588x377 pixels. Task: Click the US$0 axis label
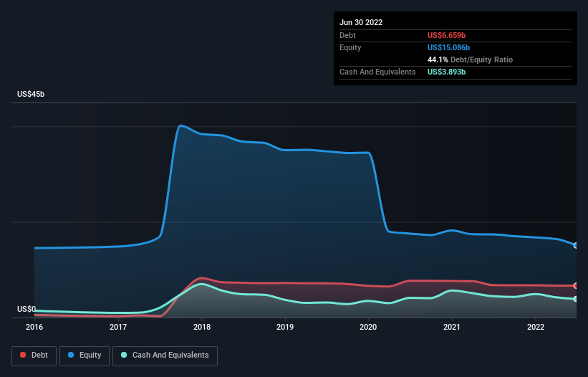click(26, 309)
